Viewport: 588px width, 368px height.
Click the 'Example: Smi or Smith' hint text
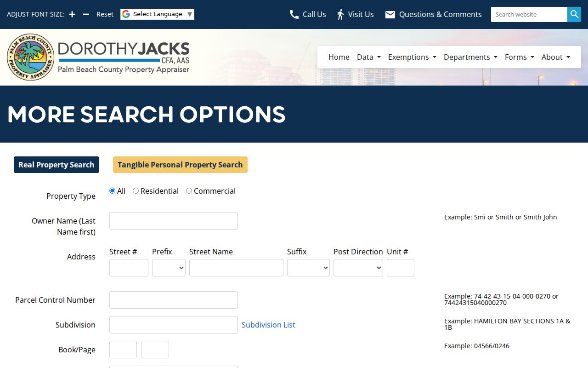tap(501, 217)
